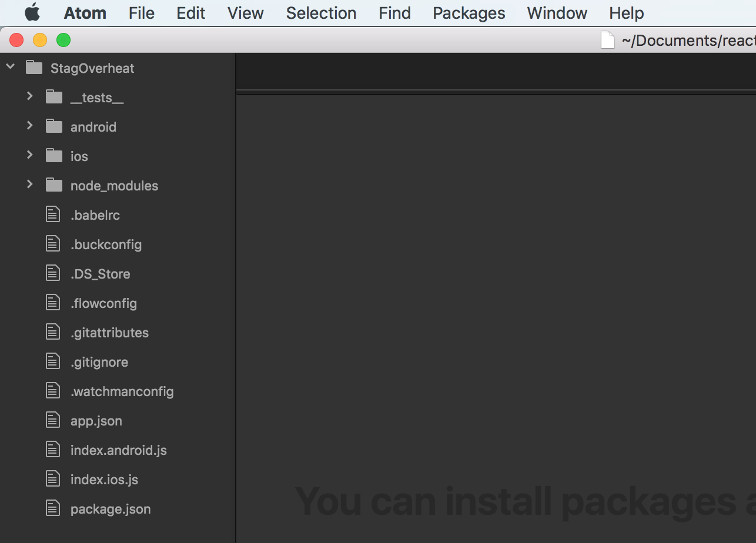Click the index.ios.js file icon
756x543 pixels.
pos(53,479)
